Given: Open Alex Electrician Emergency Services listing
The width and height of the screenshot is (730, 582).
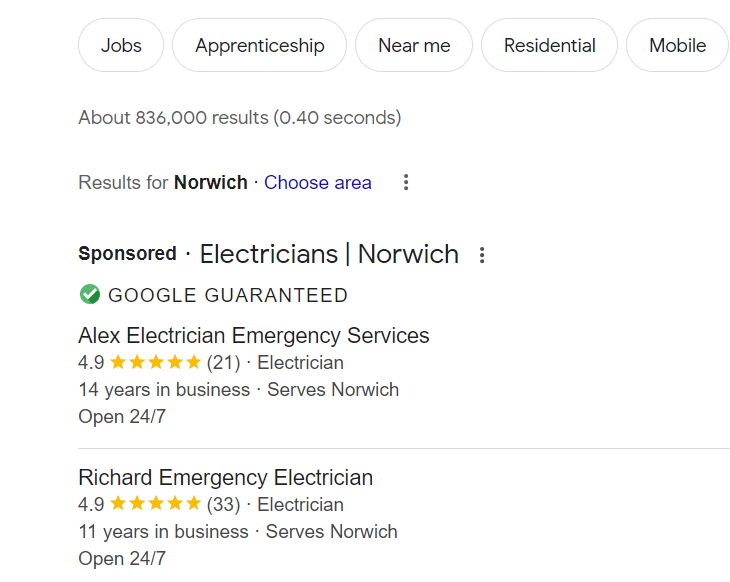Looking at the screenshot, I should [x=254, y=335].
